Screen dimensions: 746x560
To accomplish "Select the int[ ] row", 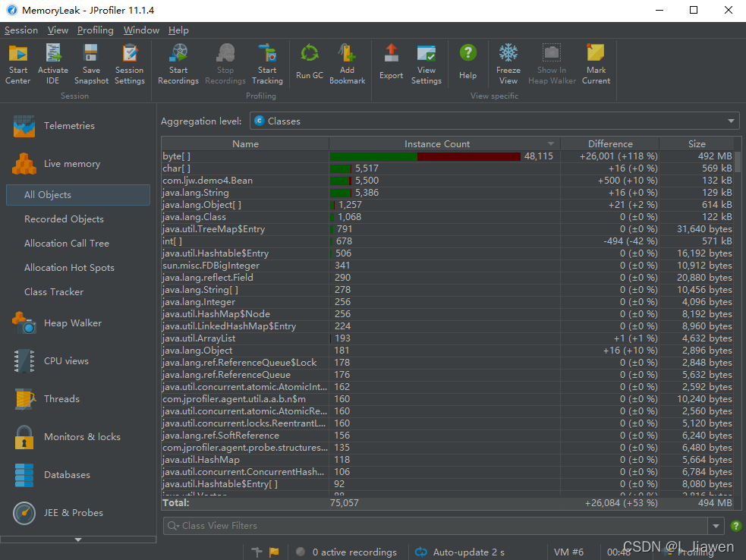I will [x=447, y=241].
